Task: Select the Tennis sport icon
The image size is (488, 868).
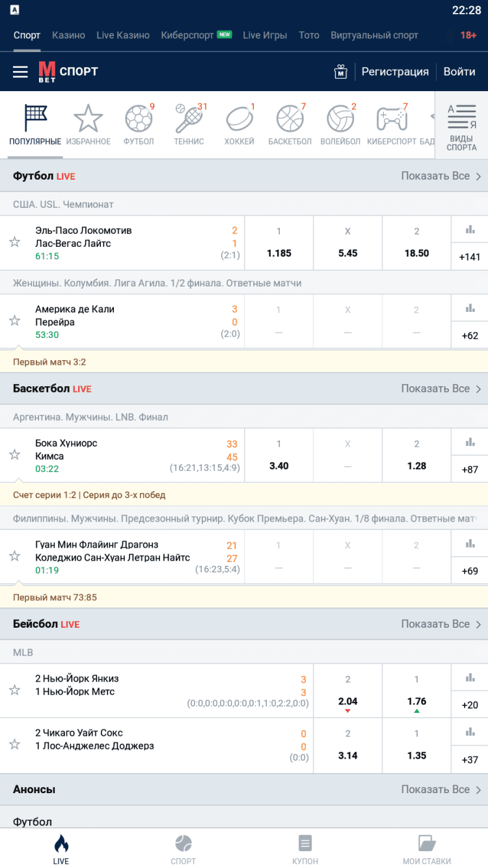Action: pyautogui.click(x=189, y=125)
